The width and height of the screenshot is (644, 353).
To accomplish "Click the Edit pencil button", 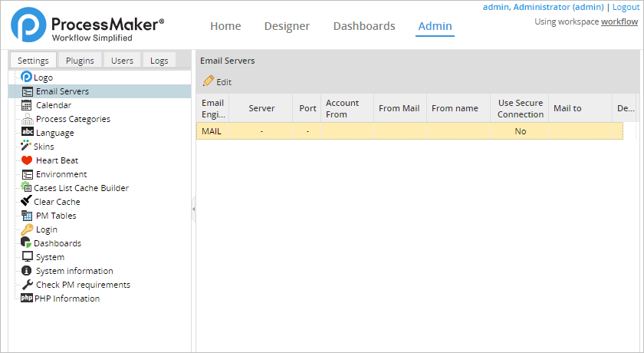I will (217, 81).
